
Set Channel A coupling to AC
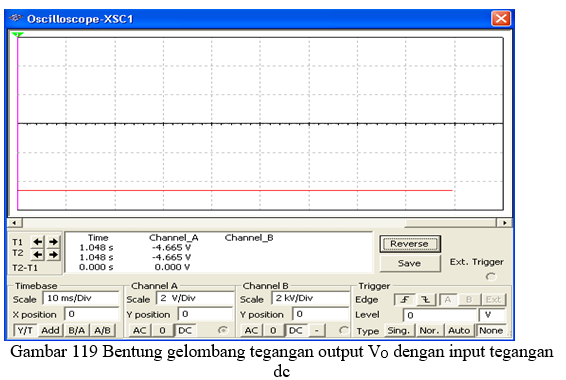tap(140, 330)
